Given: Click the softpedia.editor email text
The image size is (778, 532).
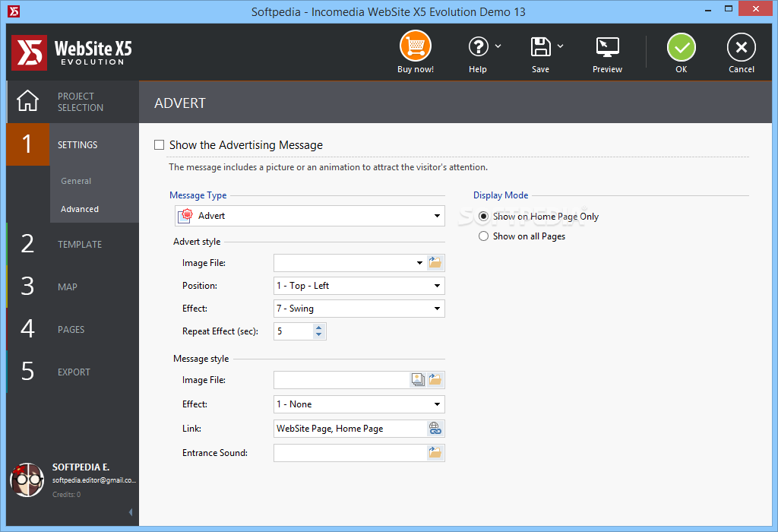Looking at the screenshot, I should point(94,480).
